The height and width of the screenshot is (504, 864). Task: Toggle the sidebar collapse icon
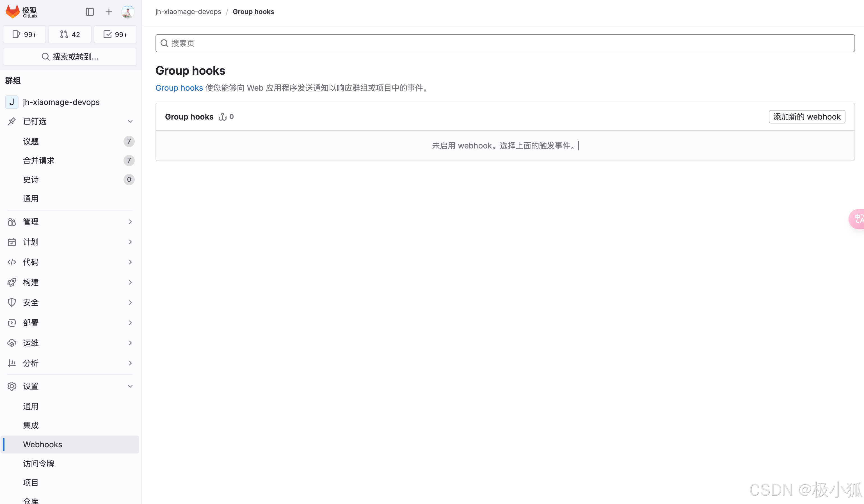coord(90,12)
